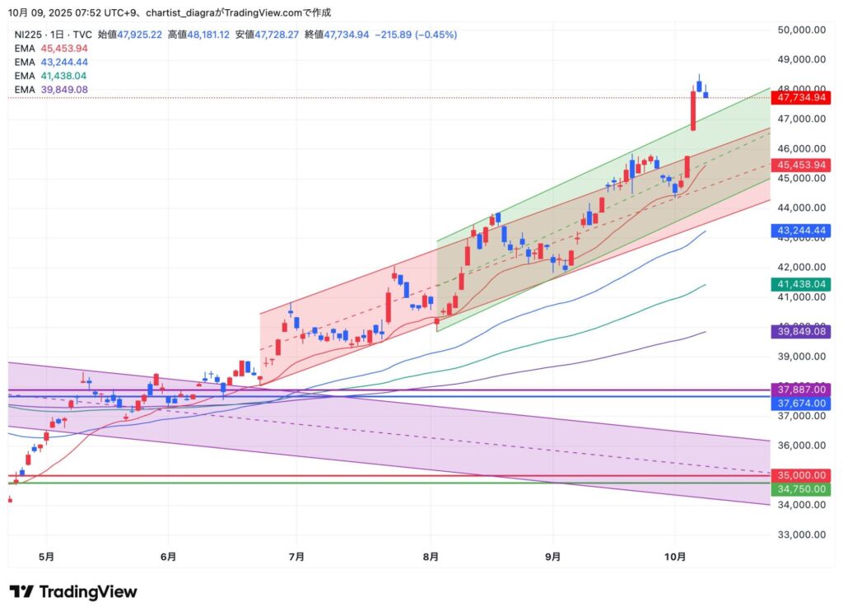Screen dimensions: 843x616
Task: Click the 50,000.00 price scale label
Action: coord(801,30)
